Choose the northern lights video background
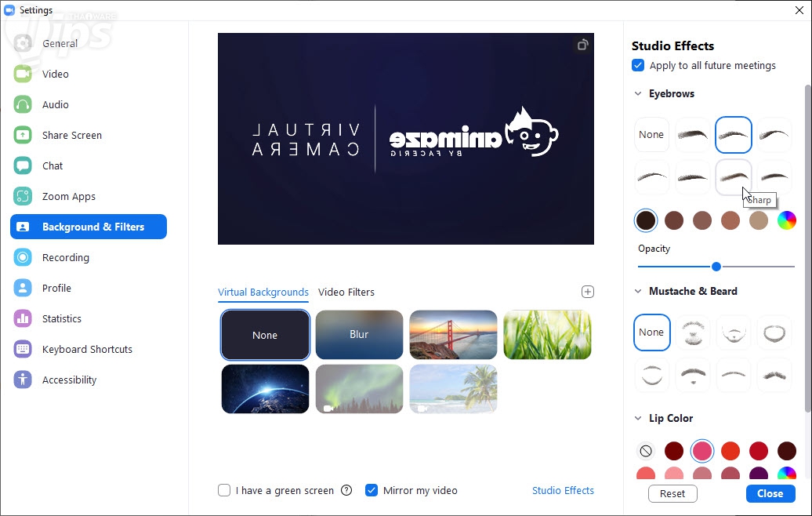The width and height of the screenshot is (812, 516). [360, 389]
